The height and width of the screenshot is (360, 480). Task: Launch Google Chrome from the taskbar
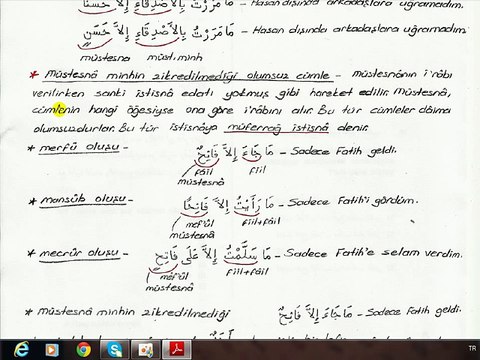click(x=83, y=350)
